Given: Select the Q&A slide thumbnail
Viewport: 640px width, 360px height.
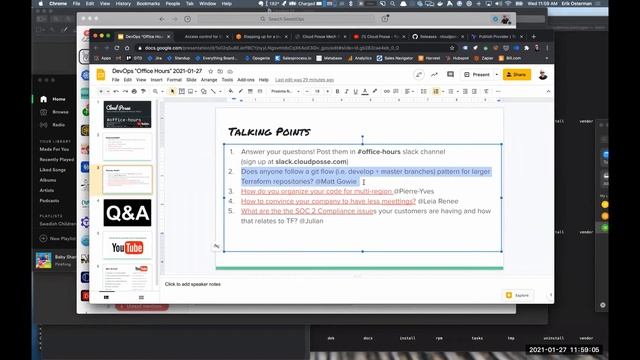Looking at the screenshot, I should click(127, 213).
